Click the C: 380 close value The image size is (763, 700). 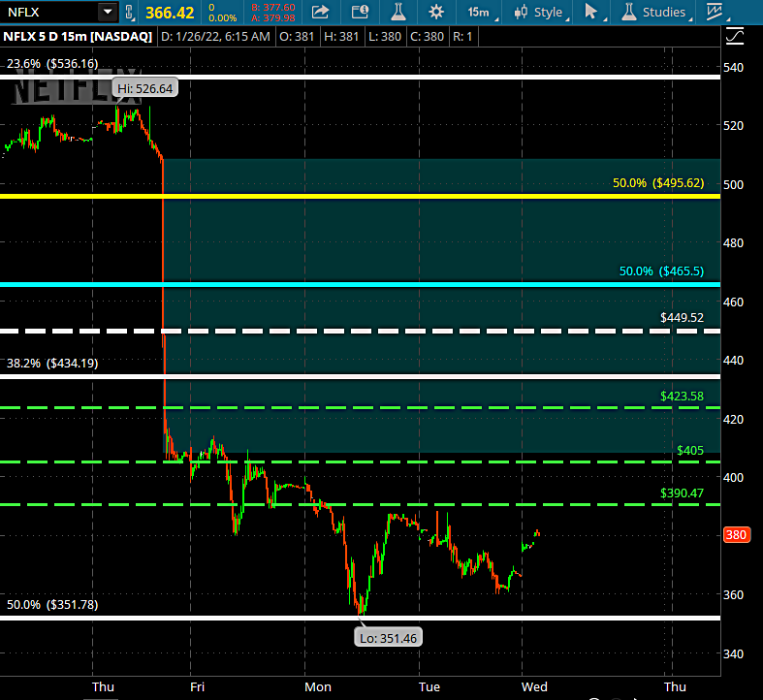(x=427, y=37)
